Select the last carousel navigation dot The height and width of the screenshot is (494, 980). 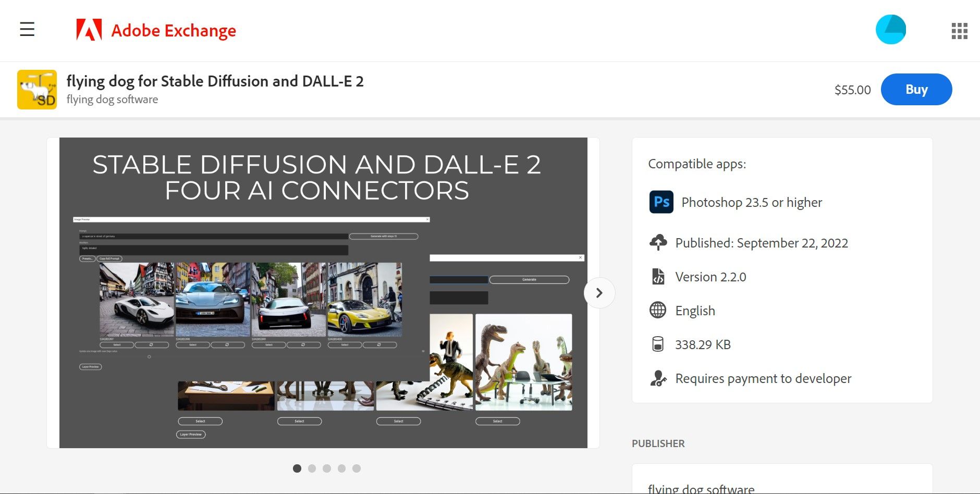click(x=357, y=468)
